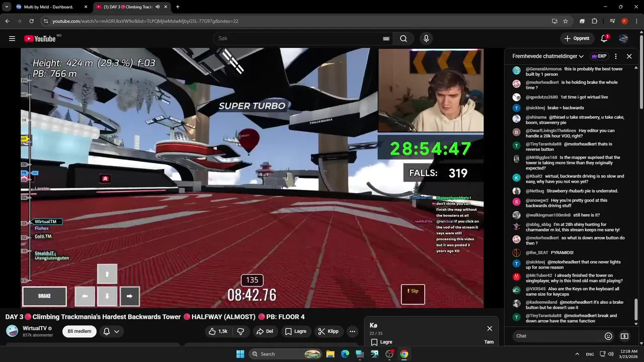
Task: Clear the queue with Tøm
Action: tap(489, 342)
